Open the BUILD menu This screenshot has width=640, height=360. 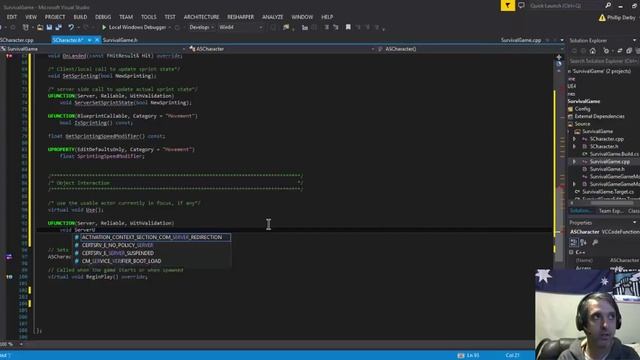click(x=80, y=17)
